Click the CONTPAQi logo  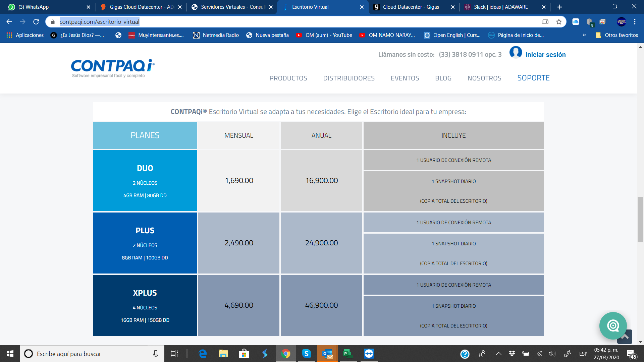point(113,68)
